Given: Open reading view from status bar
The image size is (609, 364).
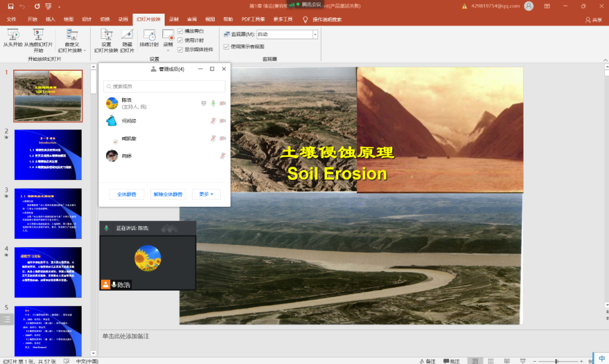Looking at the screenshot, I should point(506,361).
